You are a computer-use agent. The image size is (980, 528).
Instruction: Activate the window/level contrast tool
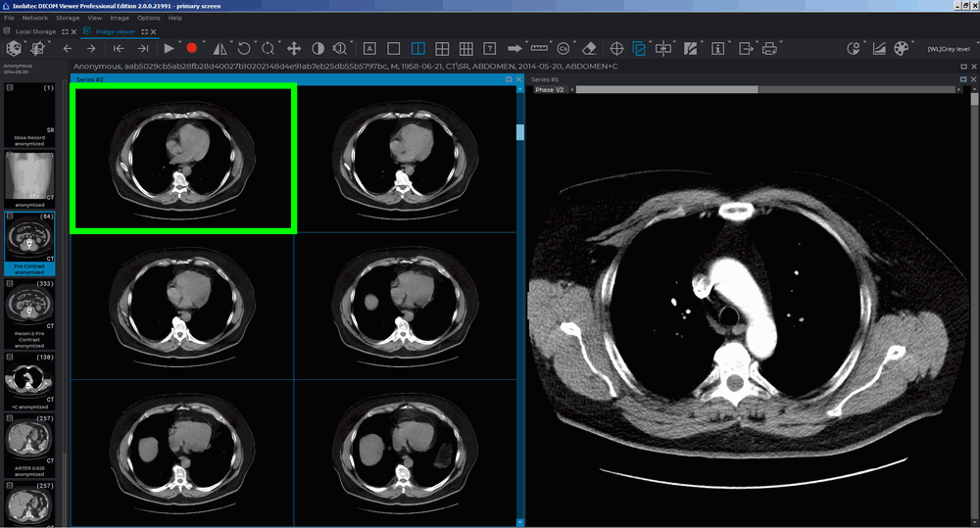click(x=318, y=48)
